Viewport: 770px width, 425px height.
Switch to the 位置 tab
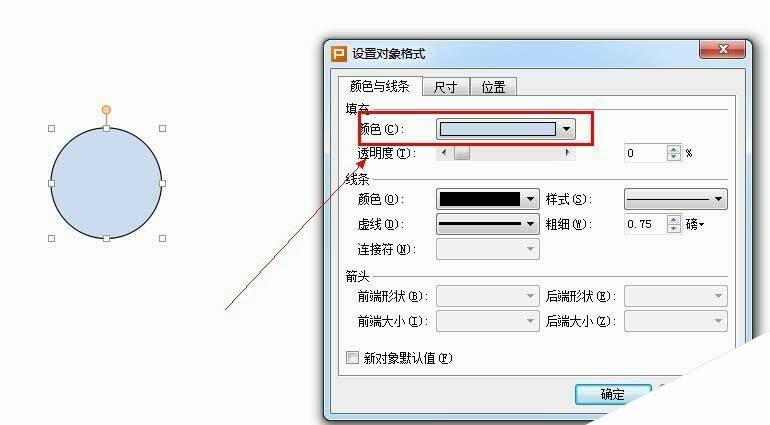tap(494, 87)
